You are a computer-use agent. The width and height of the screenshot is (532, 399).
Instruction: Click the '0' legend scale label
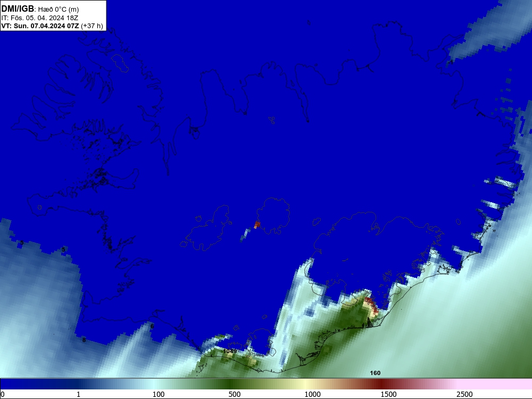3,394
